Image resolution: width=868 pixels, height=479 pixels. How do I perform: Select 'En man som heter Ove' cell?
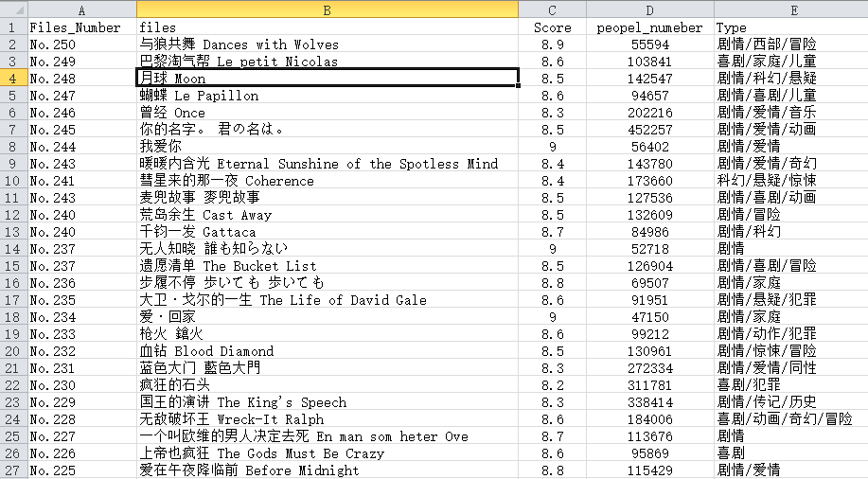click(x=328, y=436)
